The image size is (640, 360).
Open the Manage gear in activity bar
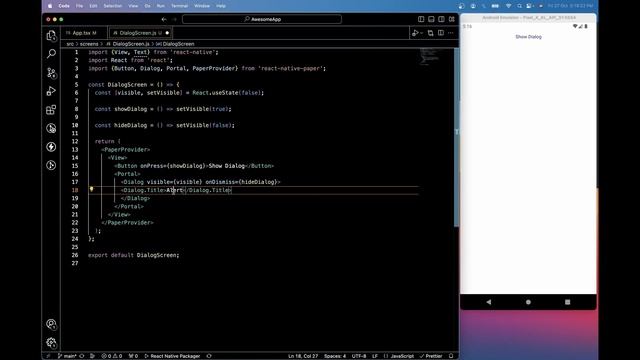51,342
